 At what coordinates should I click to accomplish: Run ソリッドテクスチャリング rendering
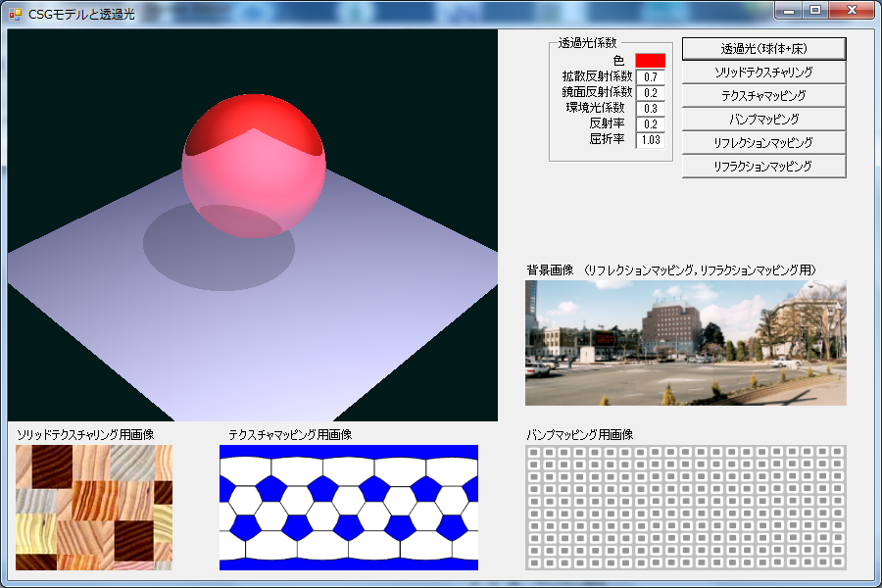(763, 72)
